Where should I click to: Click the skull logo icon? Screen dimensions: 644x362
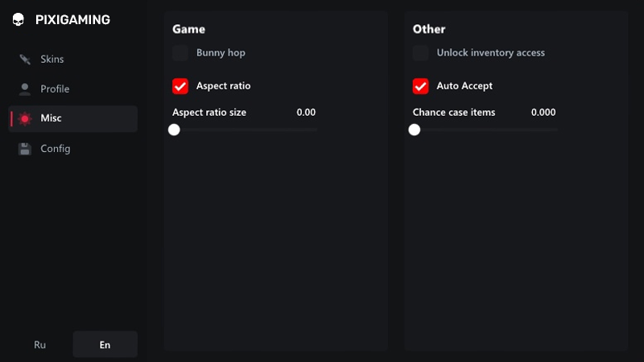[18, 19]
